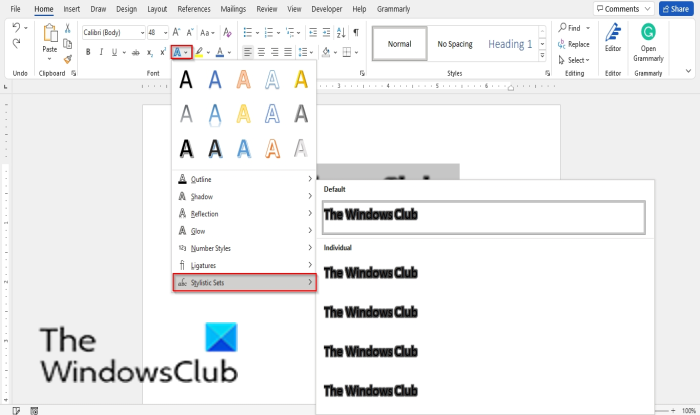Screen dimensions: 700x415
Task: Expand the Multilevel List dropdown
Action: pyautogui.click(x=299, y=33)
